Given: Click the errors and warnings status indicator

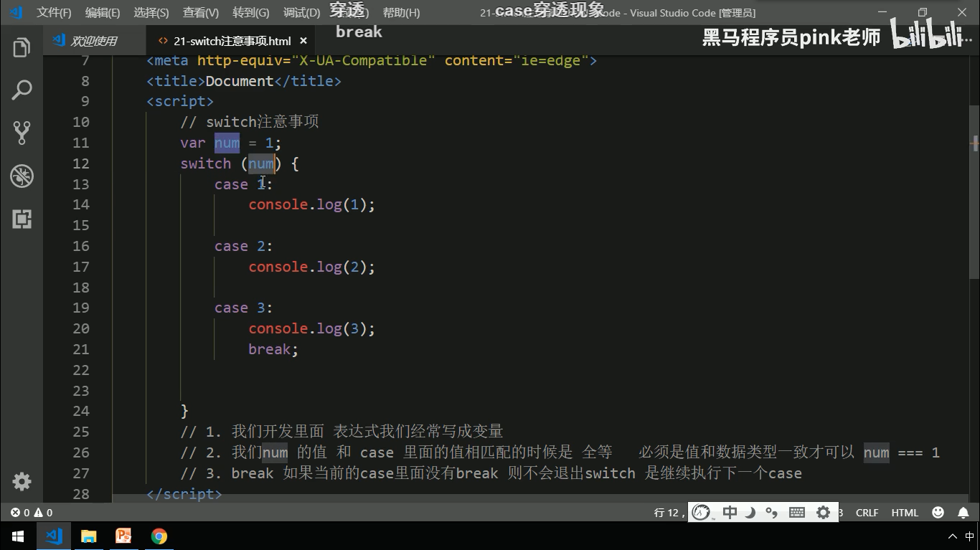Looking at the screenshot, I should pos(32,513).
